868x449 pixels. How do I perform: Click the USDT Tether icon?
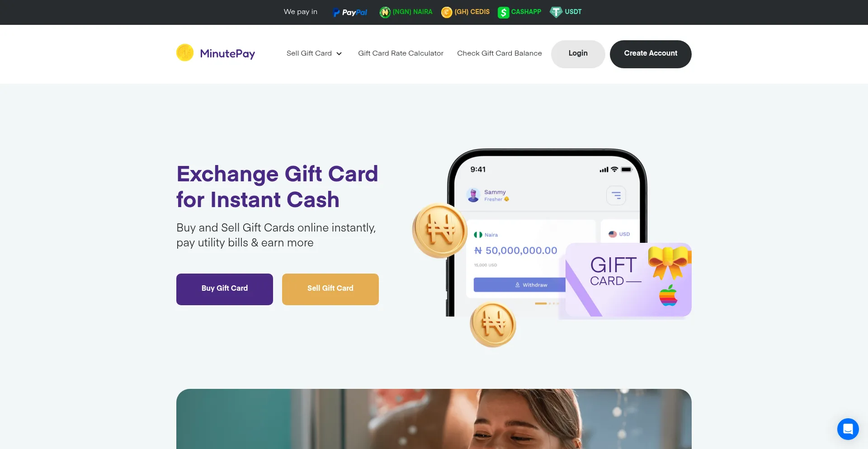coord(556,12)
